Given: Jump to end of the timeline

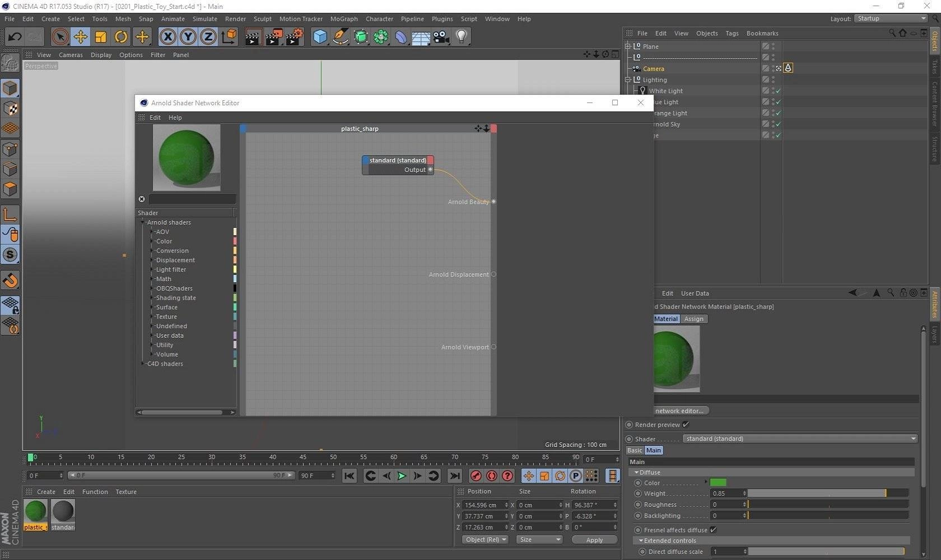Looking at the screenshot, I should click(455, 475).
